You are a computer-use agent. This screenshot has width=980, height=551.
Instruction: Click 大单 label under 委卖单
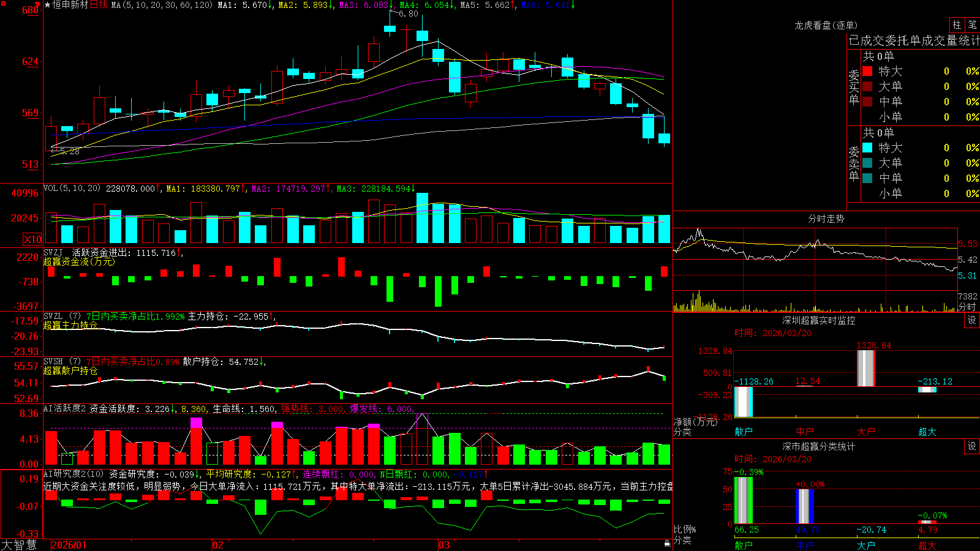(891, 163)
